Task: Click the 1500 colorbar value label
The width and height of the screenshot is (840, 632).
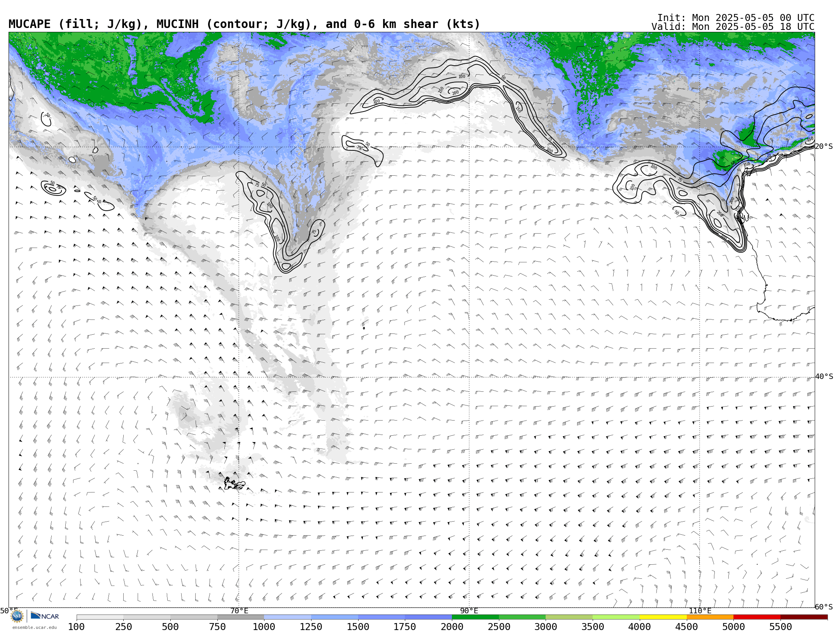Action: (358, 627)
